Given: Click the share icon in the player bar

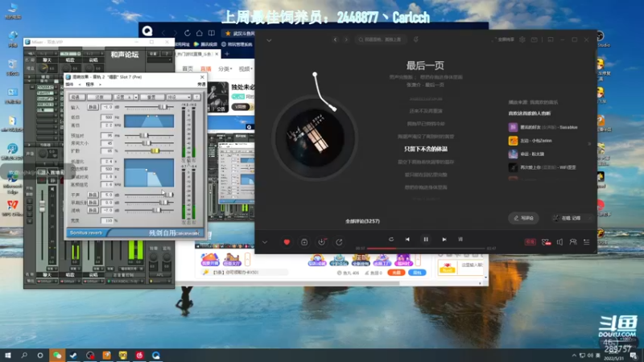Looking at the screenshot, I should [x=339, y=242].
